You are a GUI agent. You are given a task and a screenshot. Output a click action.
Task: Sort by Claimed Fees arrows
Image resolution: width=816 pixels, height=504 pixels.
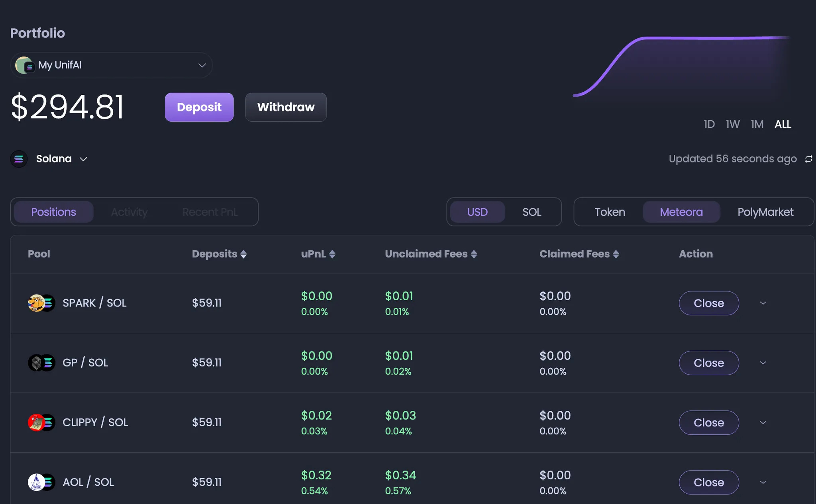pyautogui.click(x=616, y=254)
